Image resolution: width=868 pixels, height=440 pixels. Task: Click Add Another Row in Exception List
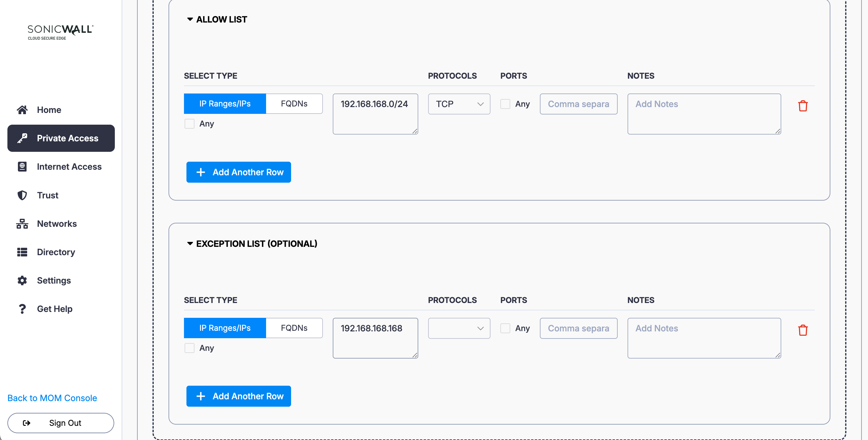[x=238, y=396]
